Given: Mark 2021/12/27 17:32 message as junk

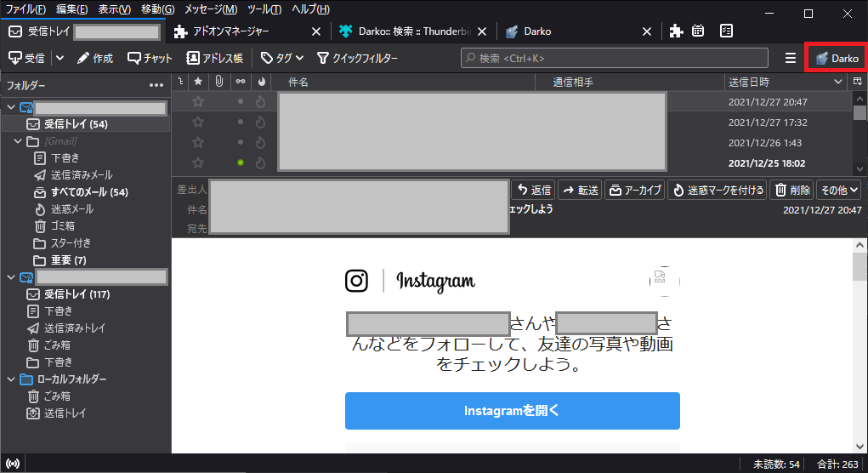Looking at the screenshot, I should (x=261, y=123).
